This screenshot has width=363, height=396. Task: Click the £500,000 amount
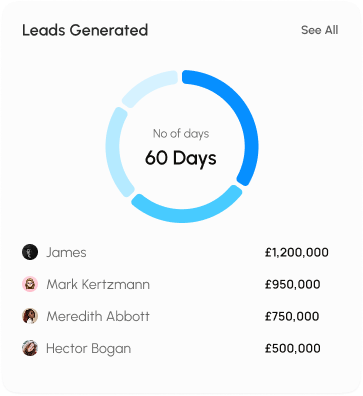coord(293,348)
